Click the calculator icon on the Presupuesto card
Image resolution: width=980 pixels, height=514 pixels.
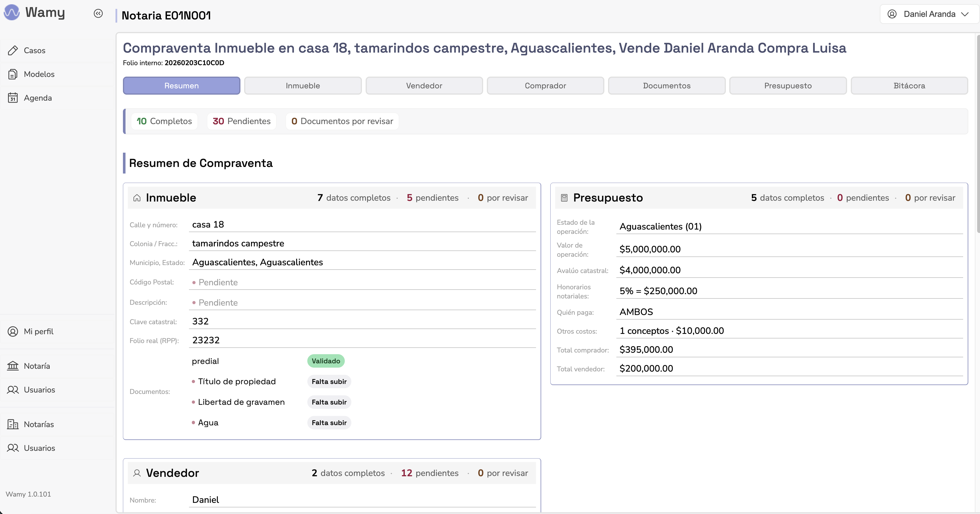[564, 198]
